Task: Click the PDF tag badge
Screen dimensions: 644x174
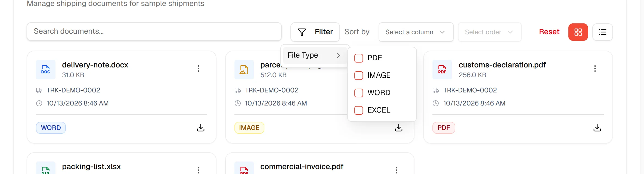Action: [444, 128]
